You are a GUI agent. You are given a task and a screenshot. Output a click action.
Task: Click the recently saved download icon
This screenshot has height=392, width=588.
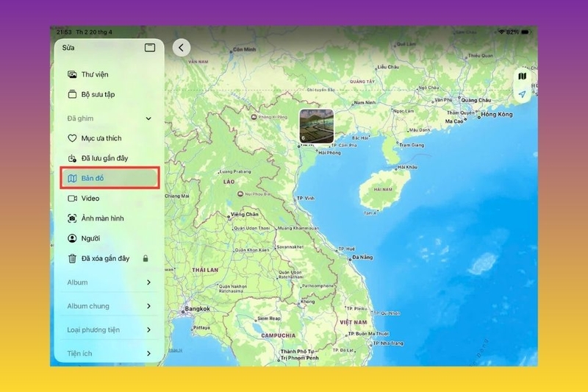click(x=72, y=158)
